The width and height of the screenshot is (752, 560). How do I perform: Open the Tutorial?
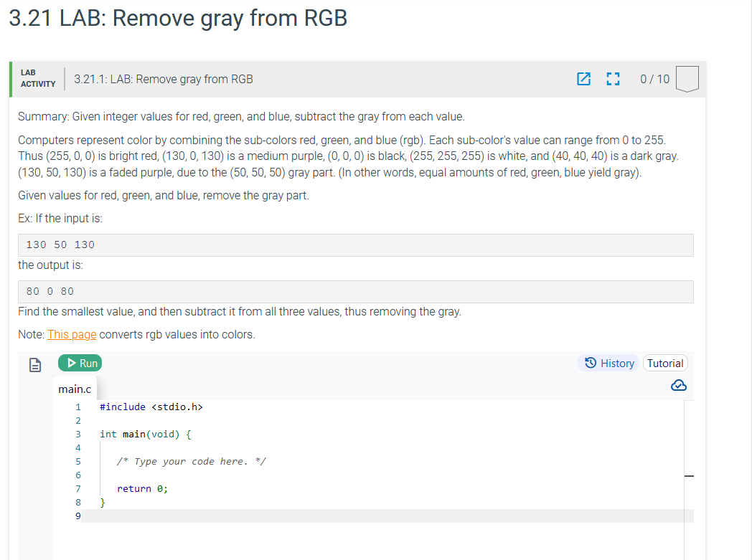(665, 363)
